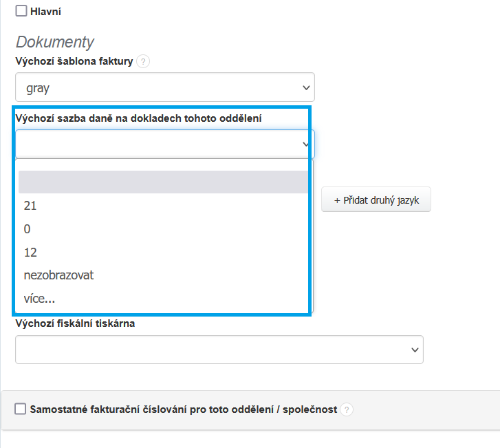Screen dimensions: 500x448
Task: Select 12 in the tax rate list
Action: click(30, 253)
